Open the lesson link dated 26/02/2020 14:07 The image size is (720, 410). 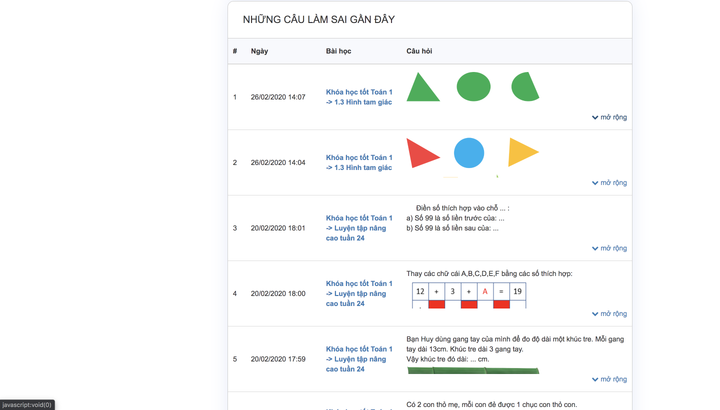(359, 97)
